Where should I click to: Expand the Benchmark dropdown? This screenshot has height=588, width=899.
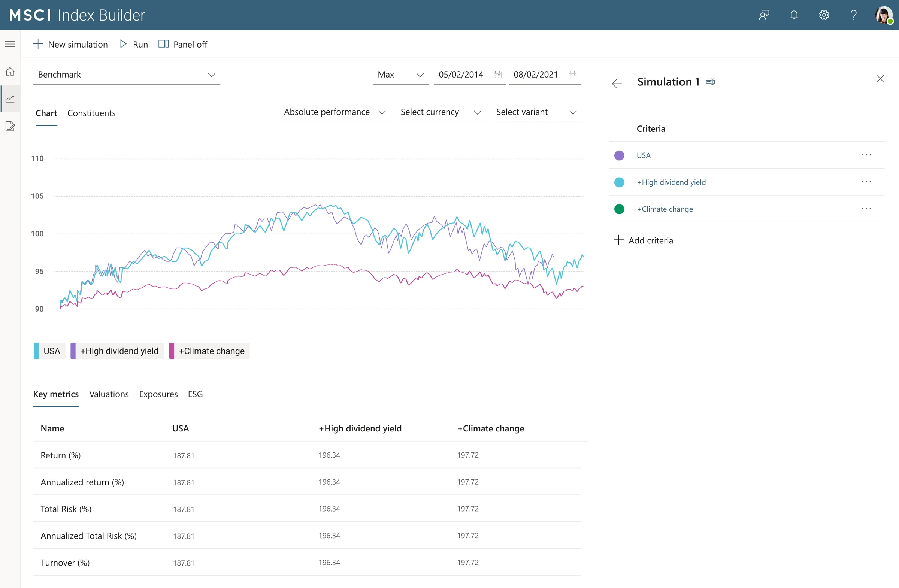pyautogui.click(x=127, y=75)
